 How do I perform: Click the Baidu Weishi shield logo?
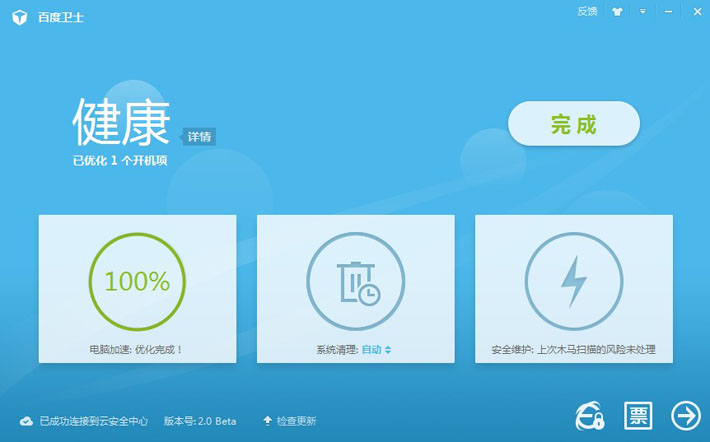[19, 15]
